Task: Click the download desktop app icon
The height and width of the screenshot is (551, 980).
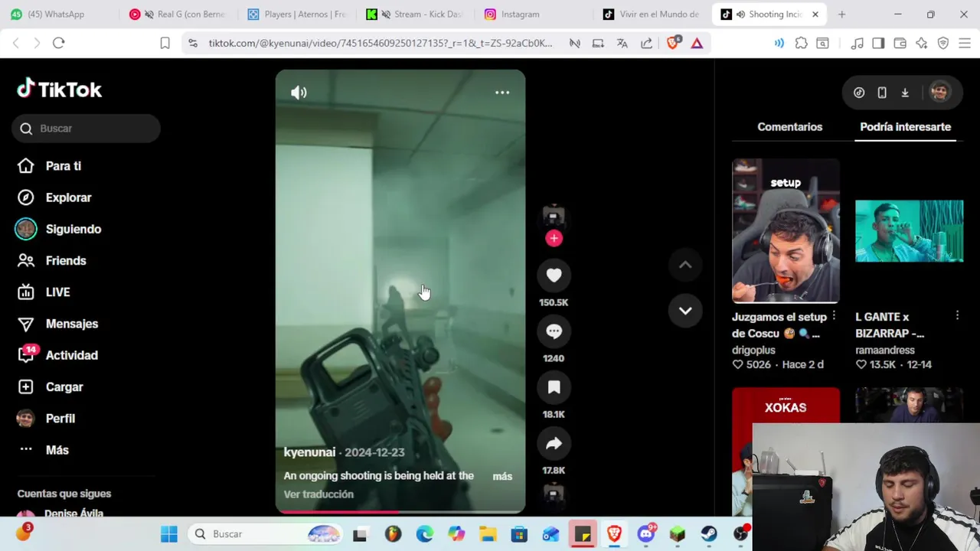Action: click(x=905, y=93)
